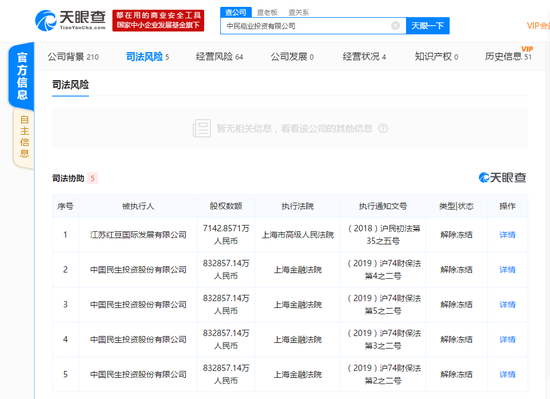Switch to the 官方信息 side tab

tap(22, 76)
